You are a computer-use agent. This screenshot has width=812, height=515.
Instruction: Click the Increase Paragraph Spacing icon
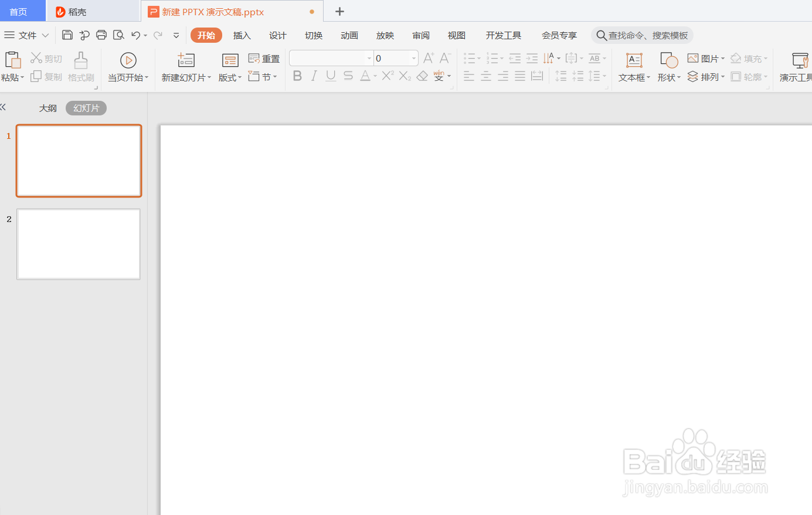pos(561,76)
